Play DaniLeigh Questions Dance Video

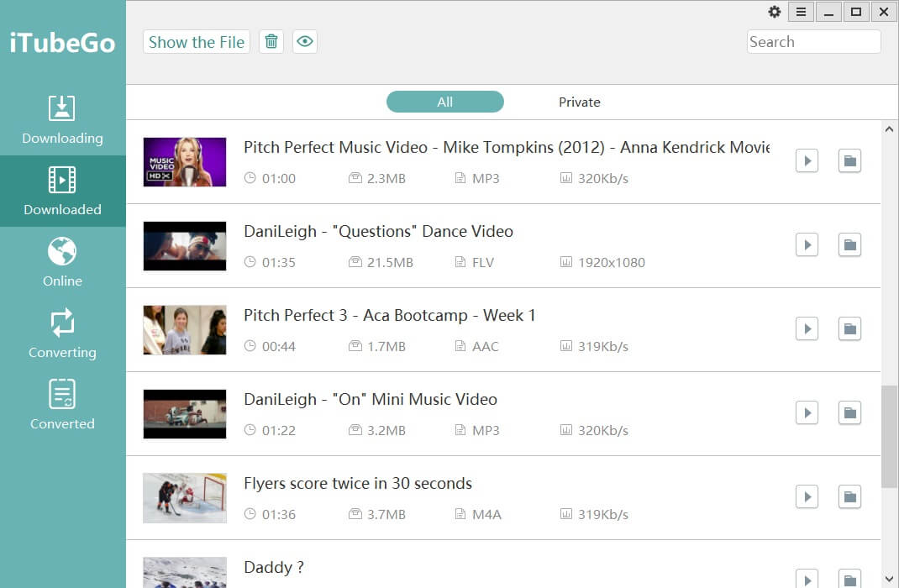[x=807, y=245]
